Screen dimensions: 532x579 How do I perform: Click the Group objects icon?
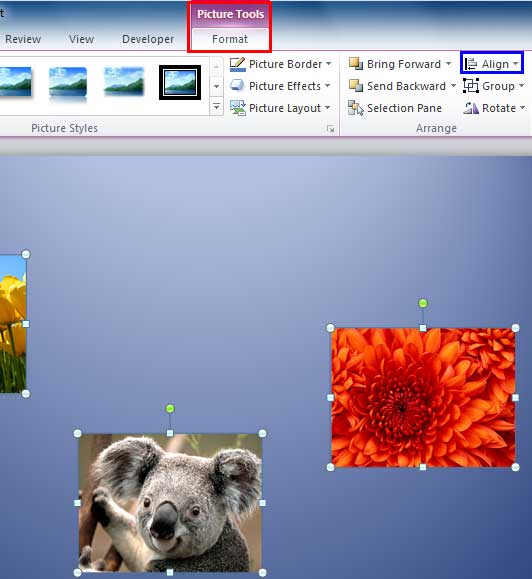471,86
